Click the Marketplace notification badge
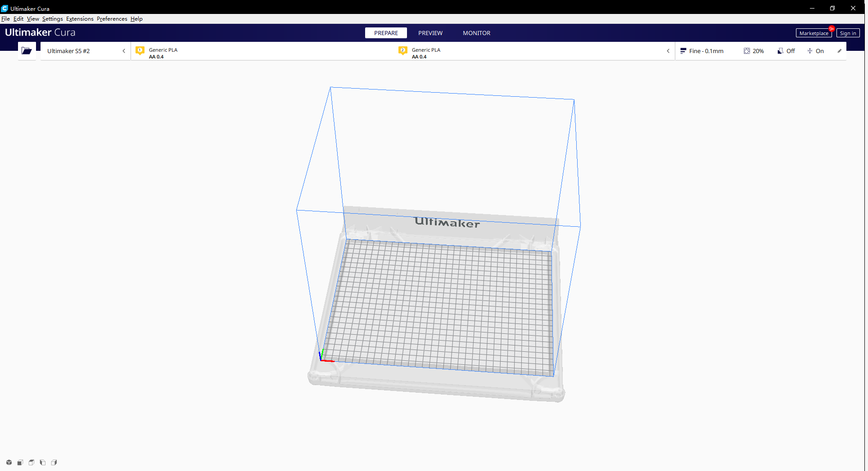 click(832, 29)
